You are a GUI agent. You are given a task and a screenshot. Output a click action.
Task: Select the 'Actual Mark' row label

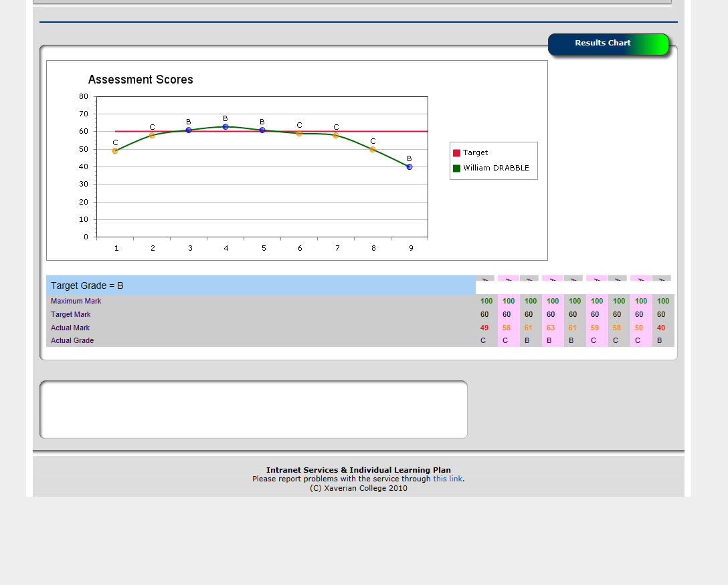tap(70, 328)
